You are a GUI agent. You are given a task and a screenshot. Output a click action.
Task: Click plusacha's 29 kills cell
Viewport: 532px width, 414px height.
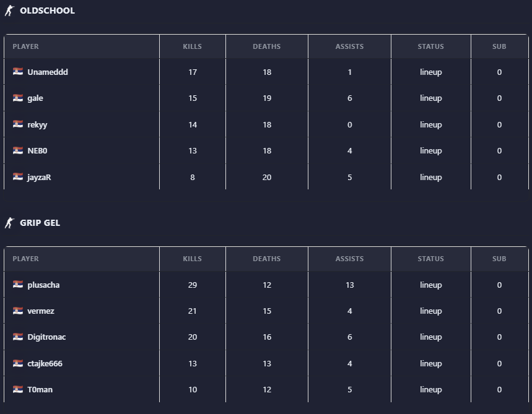click(193, 285)
